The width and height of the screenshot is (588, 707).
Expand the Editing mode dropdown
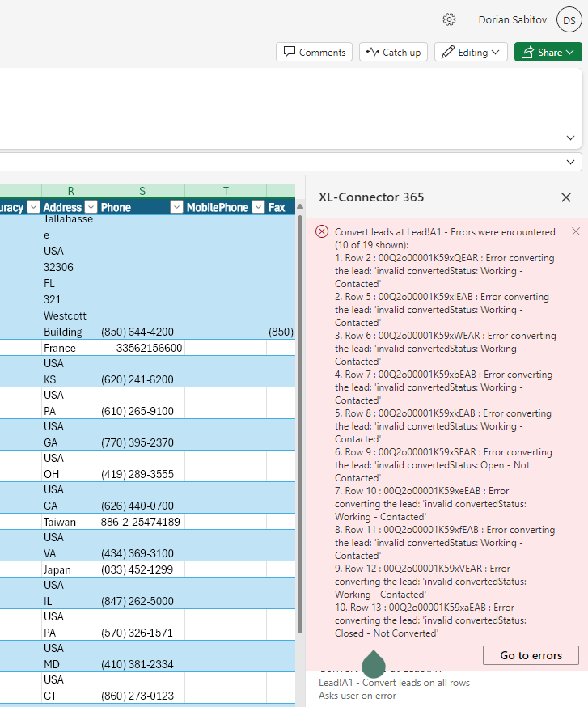pos(471,53)
